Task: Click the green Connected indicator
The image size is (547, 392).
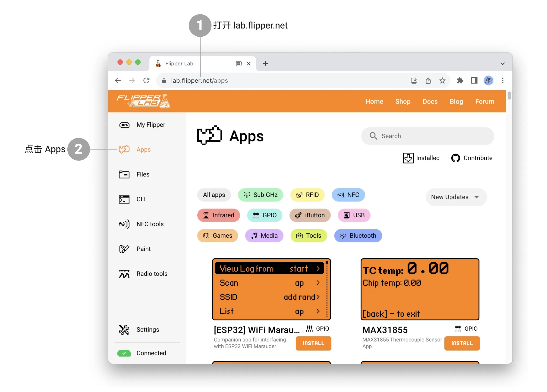Action: (124, 353)
